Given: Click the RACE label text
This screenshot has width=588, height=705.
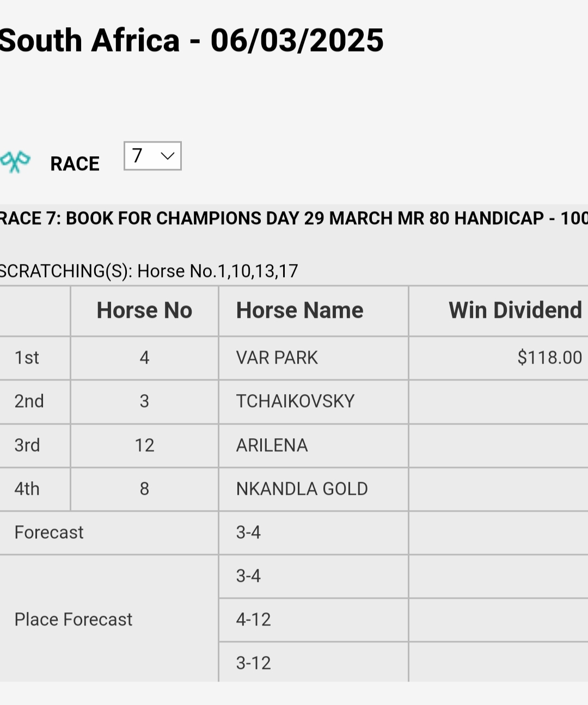Looking at the screenshot, I should point(75,163).
